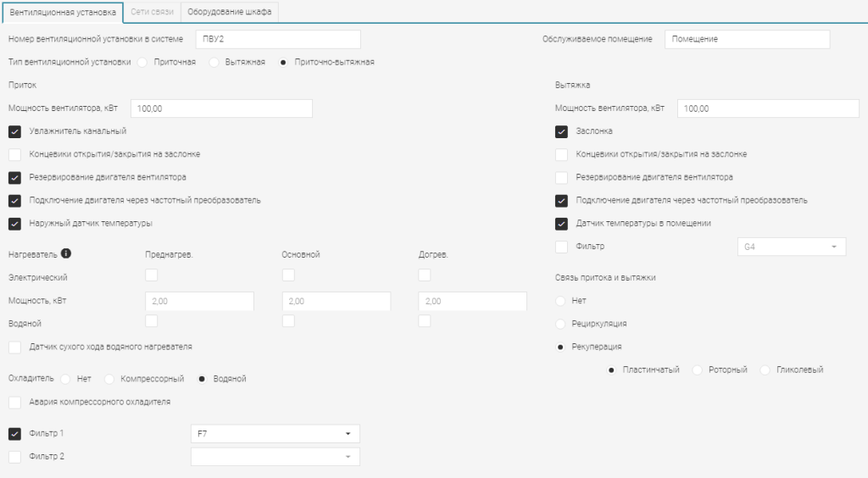Enable Концевики открытия/закрытия in Приток section
868x478 pixels.
(x=15, y=154)
